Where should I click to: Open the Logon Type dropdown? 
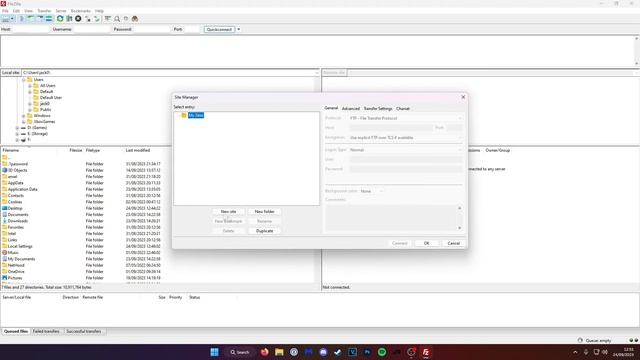[x=406, y=150]
